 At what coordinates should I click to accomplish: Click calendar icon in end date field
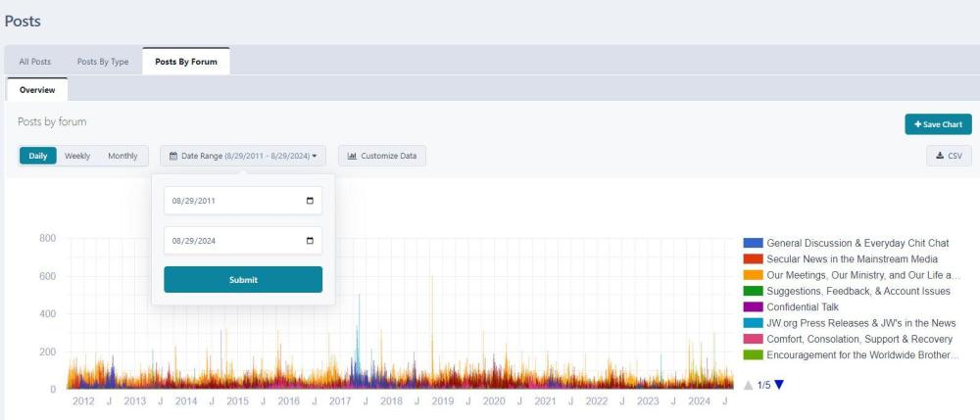310,241
